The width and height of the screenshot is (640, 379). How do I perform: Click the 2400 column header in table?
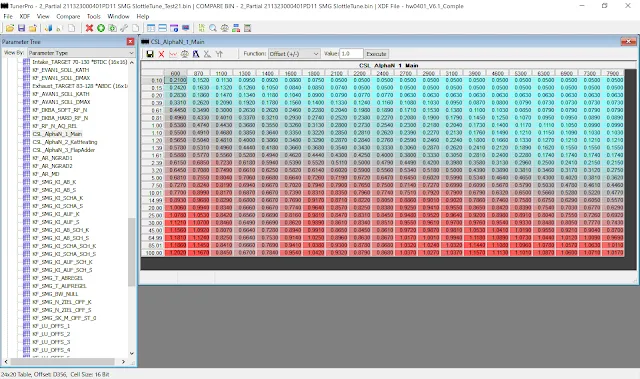click(x=383, y=73)
